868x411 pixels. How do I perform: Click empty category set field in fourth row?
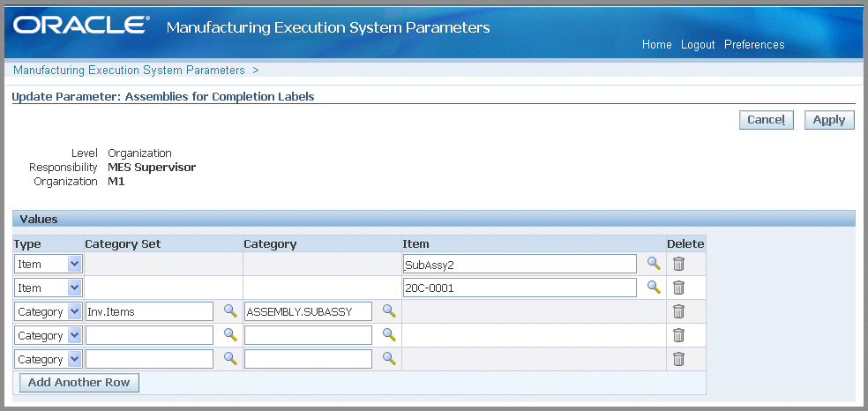[x=149, y=335]
